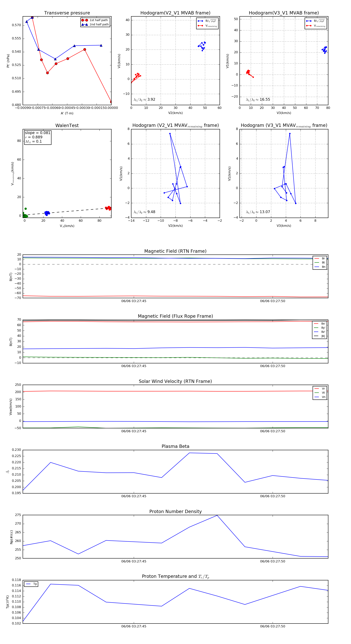Select the "Bx'" legend entry
Screen dimensions: 351x644
pos(320,324)
